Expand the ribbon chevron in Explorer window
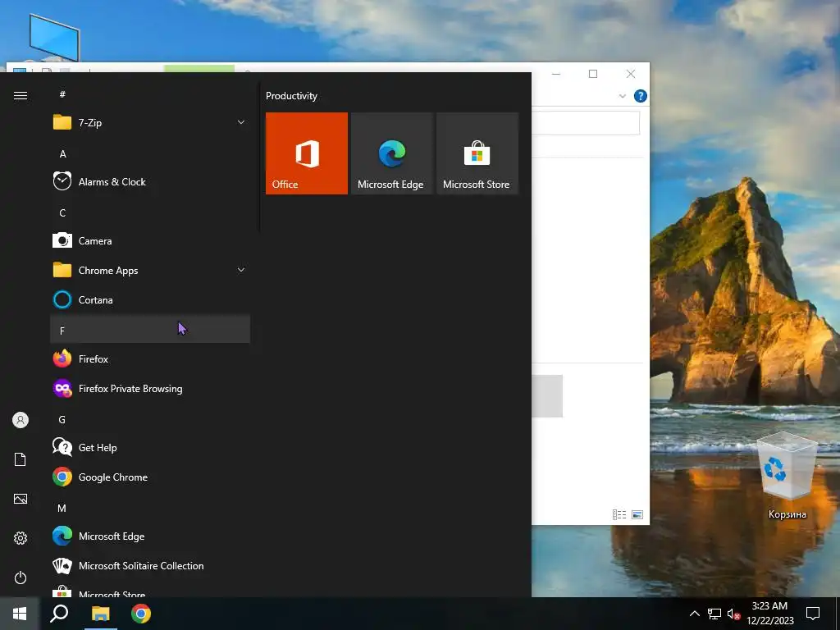Image resolution: width=840 pixels, height=630 pixels. [x=622, y=97]
